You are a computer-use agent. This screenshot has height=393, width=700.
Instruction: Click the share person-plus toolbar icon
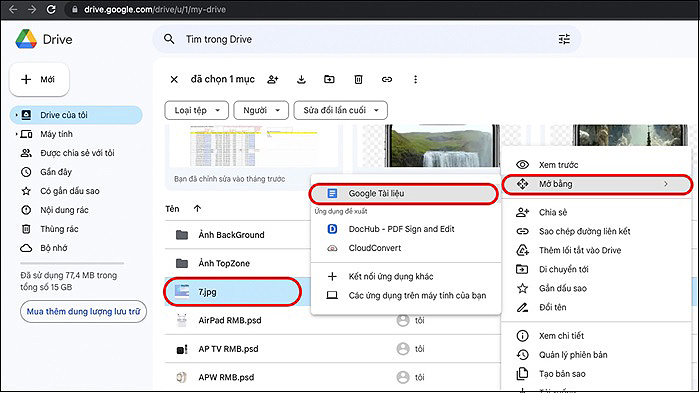tap(273, 79)
